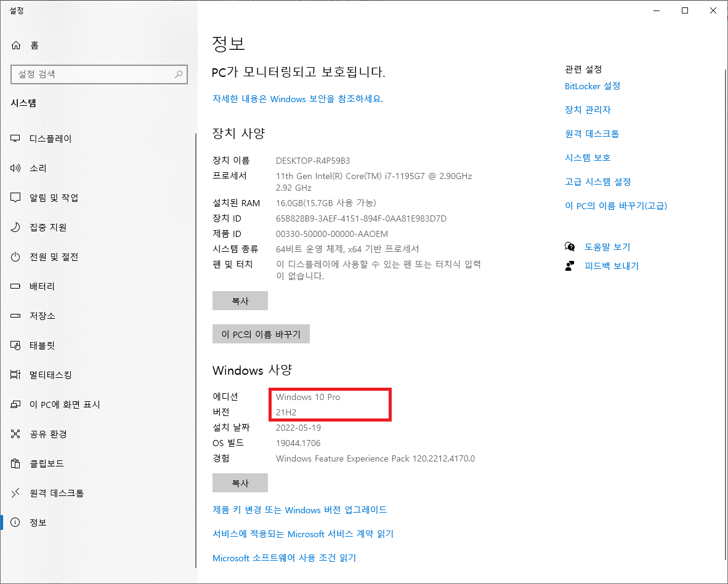Select the Clipboard icon in sidebar
The width and height of the screenshot is (728, 584).
pyautogui.click(x=16, y=463)
